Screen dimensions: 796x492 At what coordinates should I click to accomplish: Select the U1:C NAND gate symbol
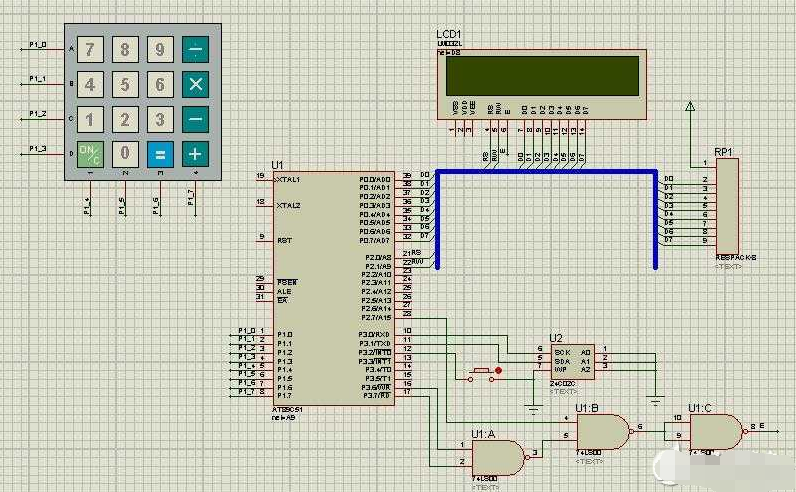pos(718,432)
